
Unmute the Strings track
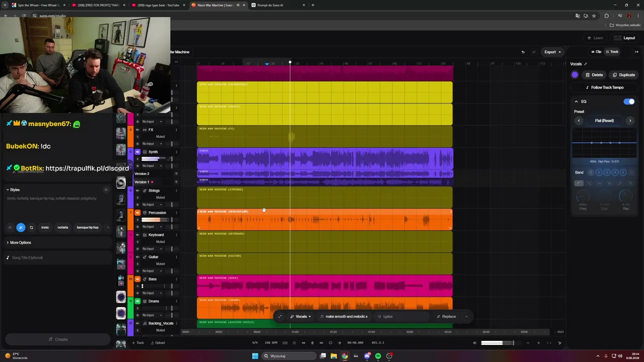pyautogui.click(x=137, y=191)
